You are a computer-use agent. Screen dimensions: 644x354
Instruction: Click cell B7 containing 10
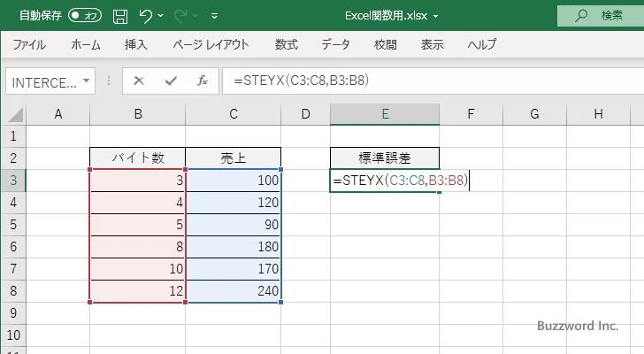point(138,269)
